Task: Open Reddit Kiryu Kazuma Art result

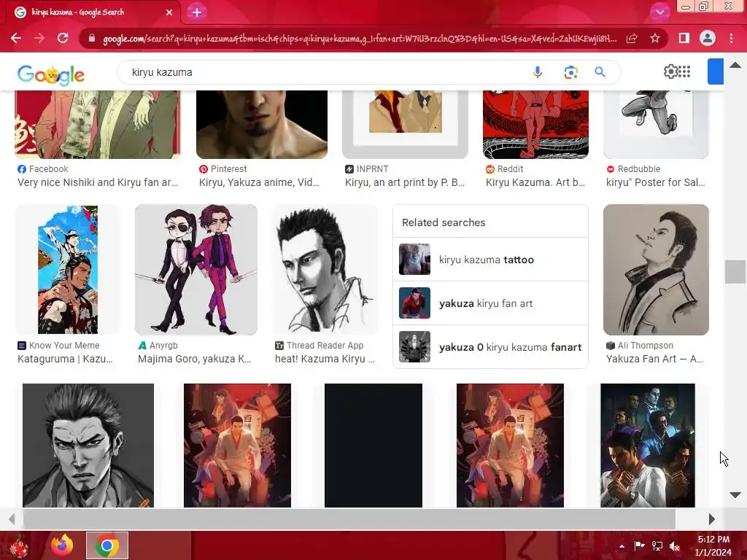Action: (x=535, y=125)
